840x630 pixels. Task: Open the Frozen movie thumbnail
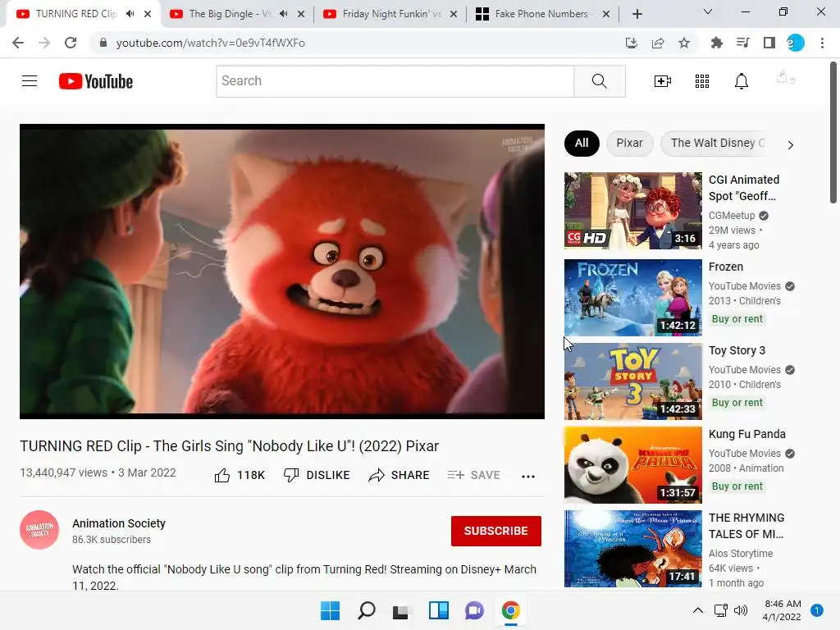click(x=632, y=297)
